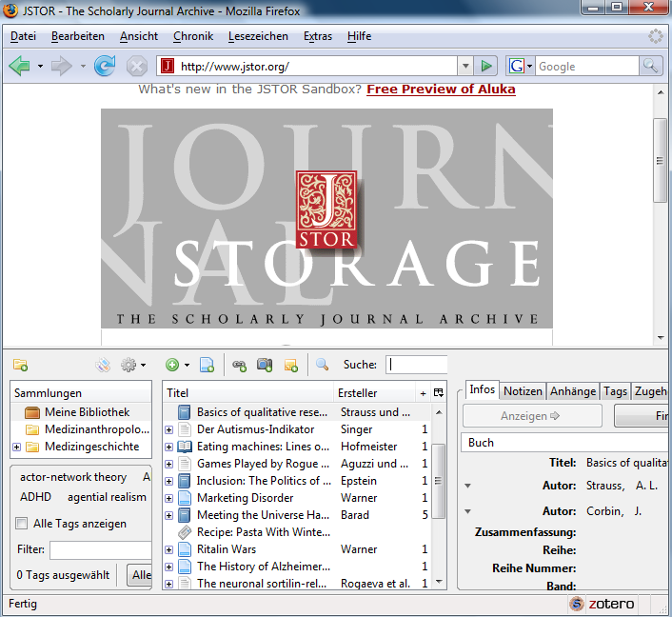This screenshot has height=617, width=672.
Task: Switch to the Notizen tab
Action: pyautogui.click(x=523, y=391)
